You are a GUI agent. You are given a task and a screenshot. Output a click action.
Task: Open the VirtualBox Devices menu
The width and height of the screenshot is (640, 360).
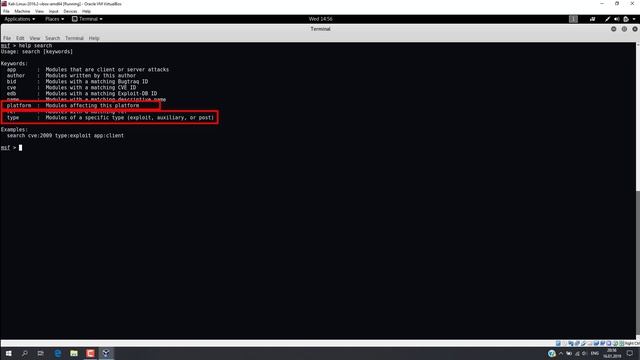(70, 11)
